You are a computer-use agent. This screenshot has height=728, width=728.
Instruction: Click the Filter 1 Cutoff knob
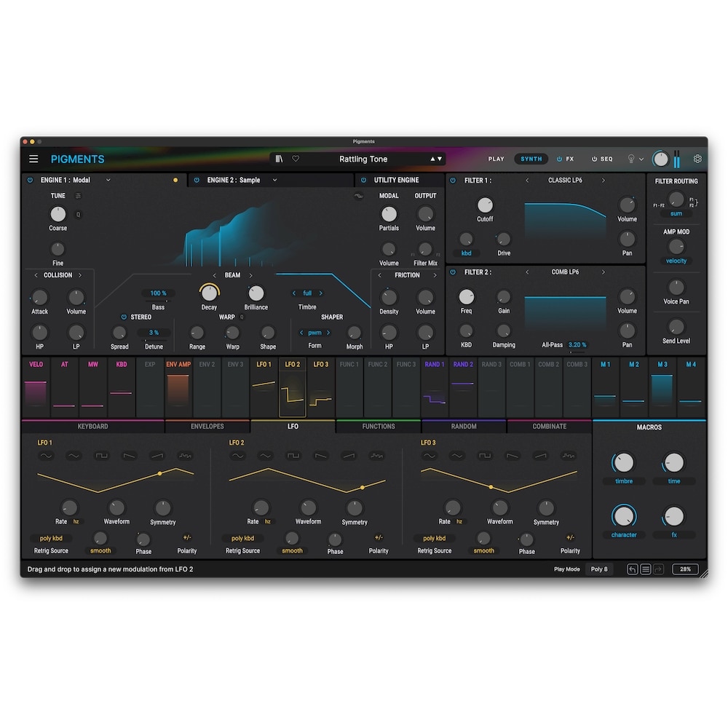pos(485,205)
